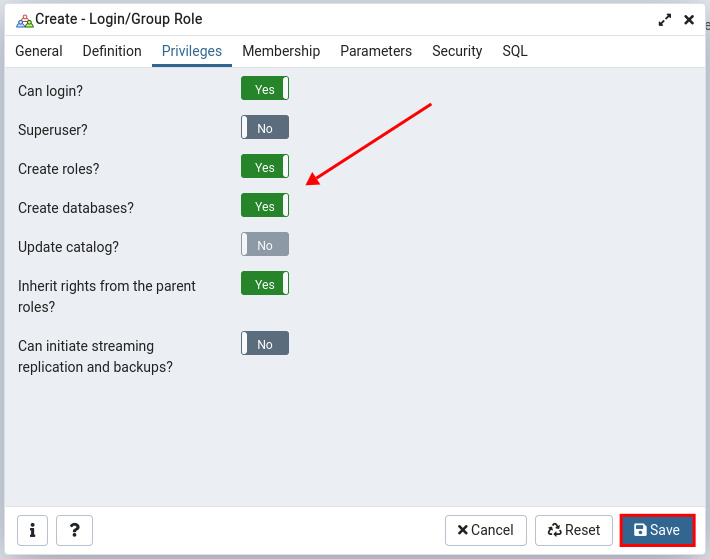The height and width of the screenshot is (559, 710).
Task: Toggle the Update catalog switch
Action: (264, 245)
